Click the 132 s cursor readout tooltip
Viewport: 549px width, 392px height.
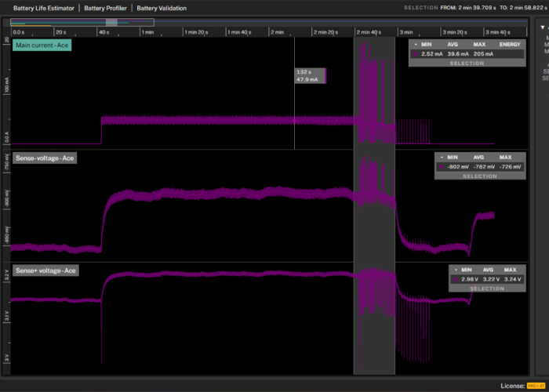(x=309, y=75)
